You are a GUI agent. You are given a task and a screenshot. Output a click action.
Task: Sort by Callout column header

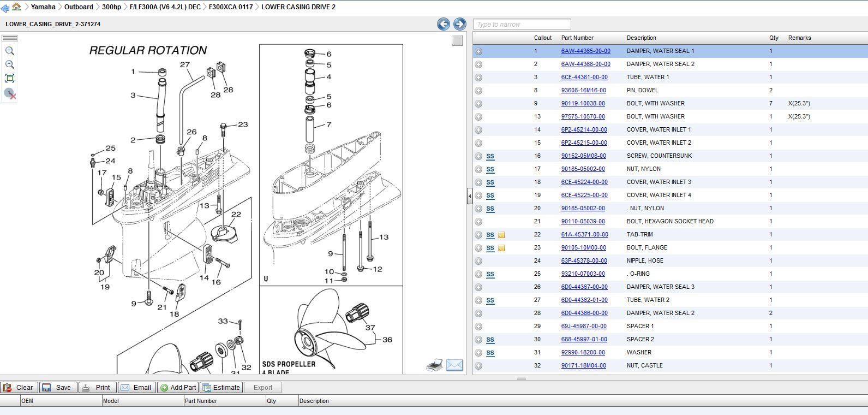(x=543, y=38)
